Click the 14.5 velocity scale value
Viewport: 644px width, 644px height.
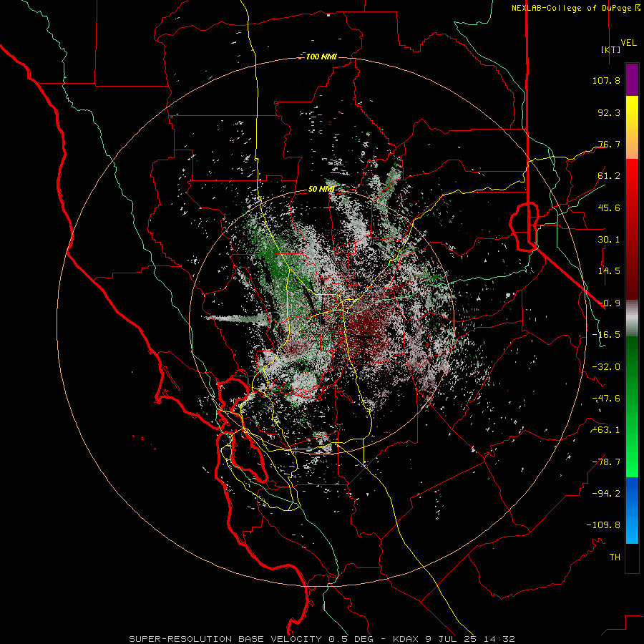point(609,271)
